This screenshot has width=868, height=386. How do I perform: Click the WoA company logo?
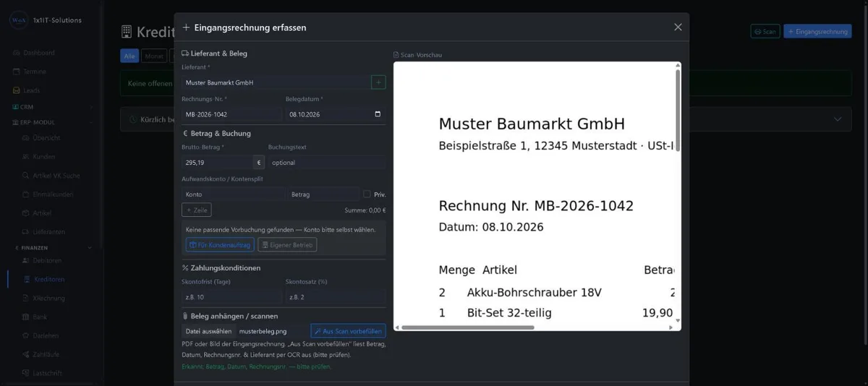(18, 20)
